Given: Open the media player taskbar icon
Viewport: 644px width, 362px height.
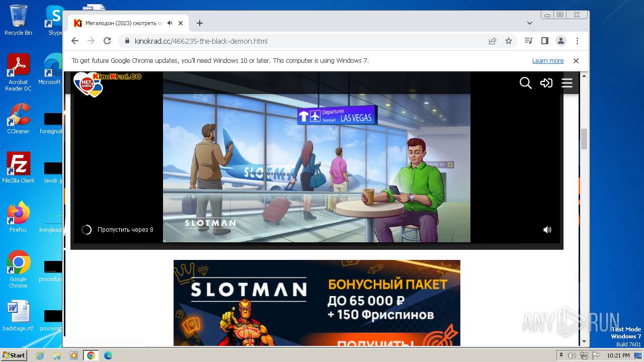Looking at the screenshot, I should coord(74,355).
